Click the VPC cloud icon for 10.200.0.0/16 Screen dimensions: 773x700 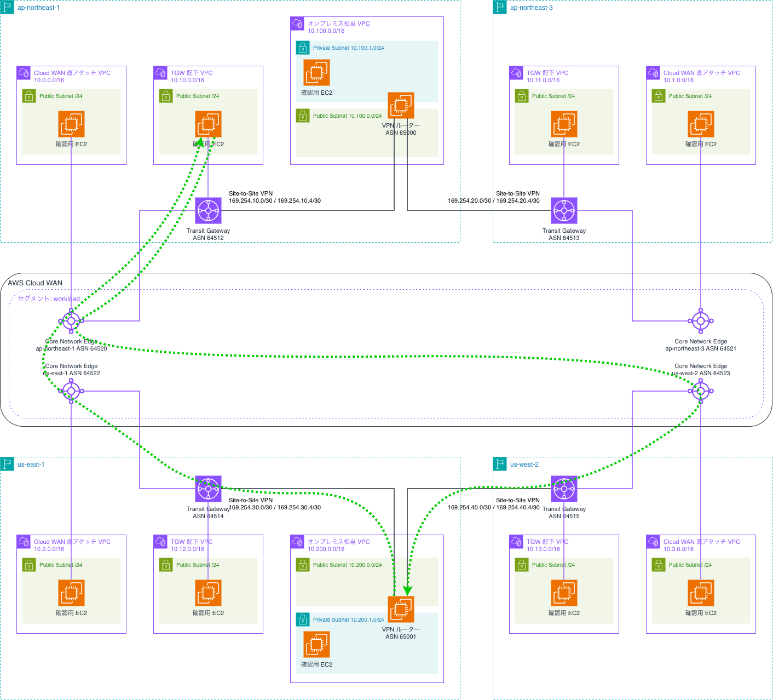[x=297, y=542]
